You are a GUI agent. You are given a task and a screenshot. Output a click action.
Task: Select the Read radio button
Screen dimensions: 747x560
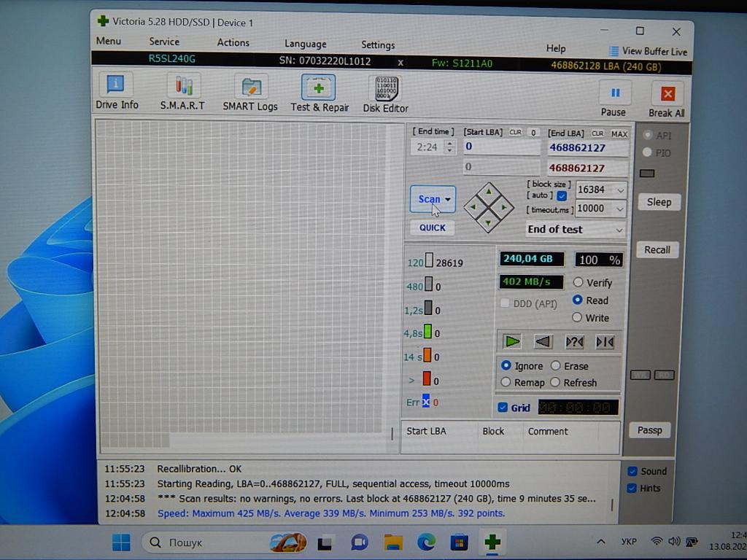click(x=578, y=300)
